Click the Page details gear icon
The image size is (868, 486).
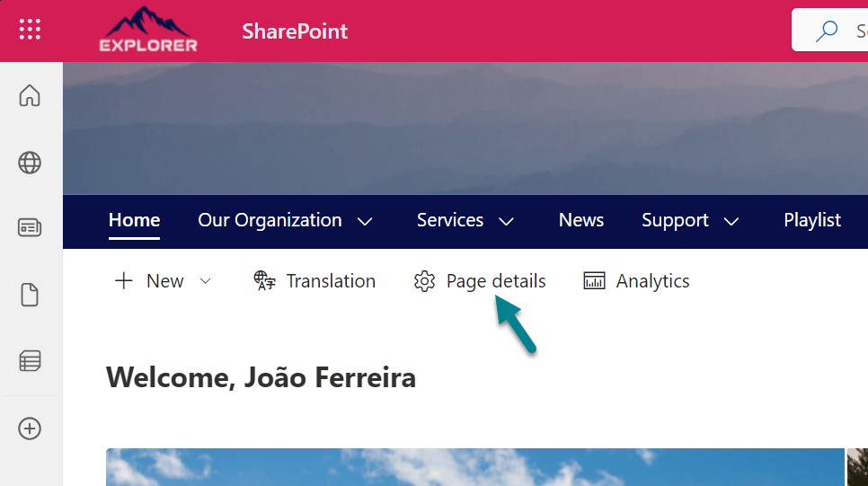click(x=424, y=281)
